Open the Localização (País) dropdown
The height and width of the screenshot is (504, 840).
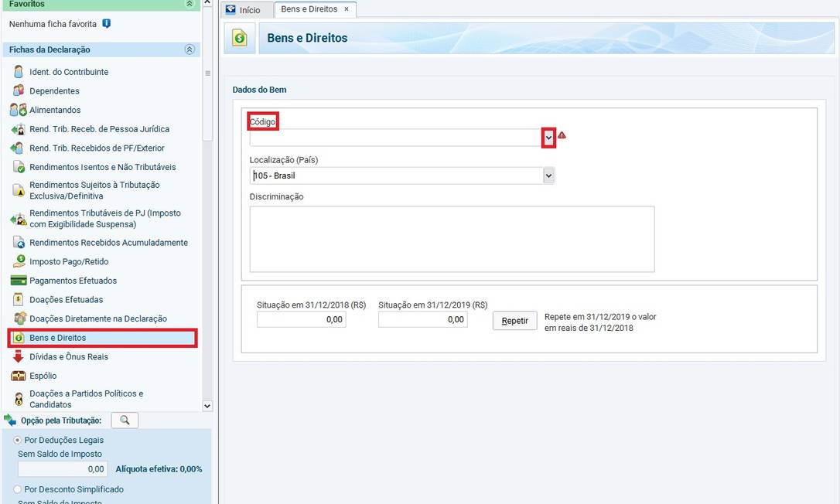[548, 176]
